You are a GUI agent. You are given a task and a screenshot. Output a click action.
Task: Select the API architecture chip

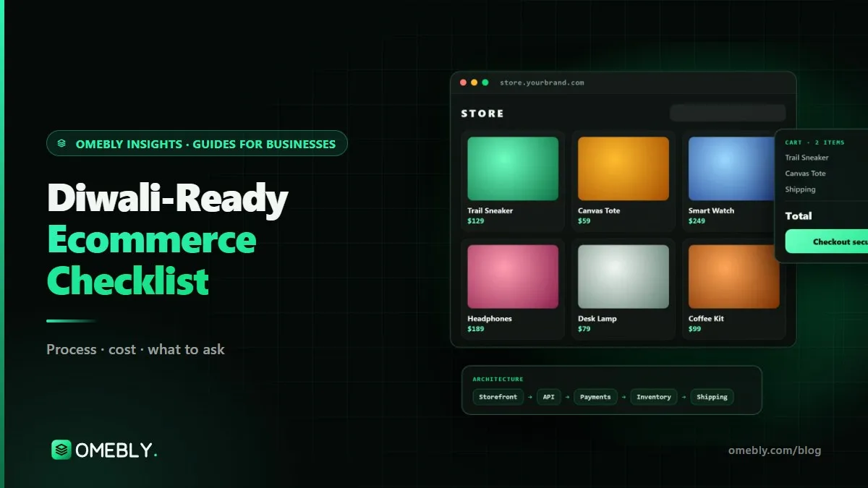click(x=549, y=397)
